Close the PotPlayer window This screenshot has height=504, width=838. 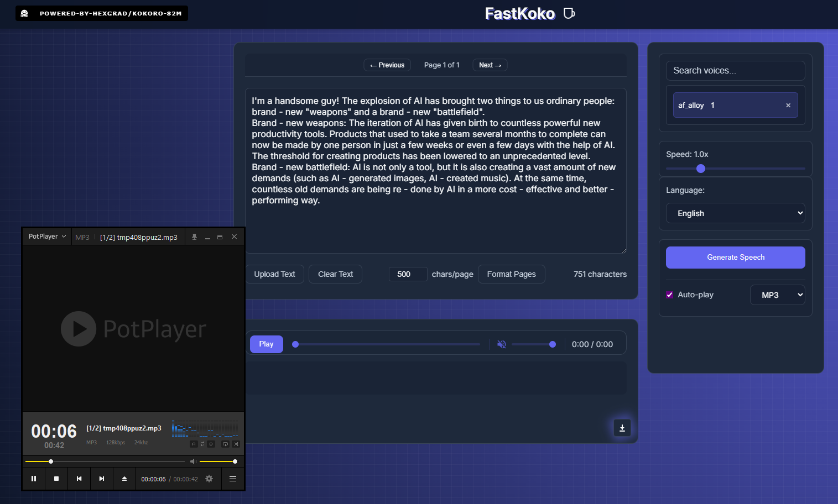pyautogui.click(x=235, y=237)
